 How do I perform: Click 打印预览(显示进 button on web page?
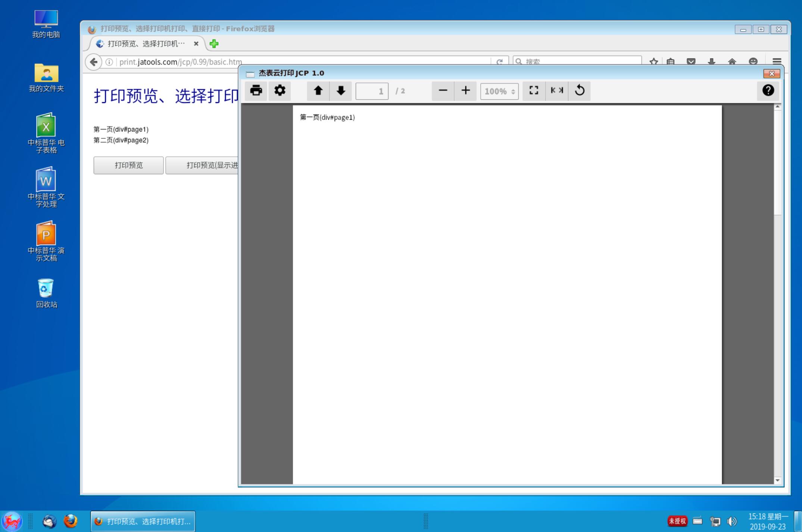click(202, 165)
